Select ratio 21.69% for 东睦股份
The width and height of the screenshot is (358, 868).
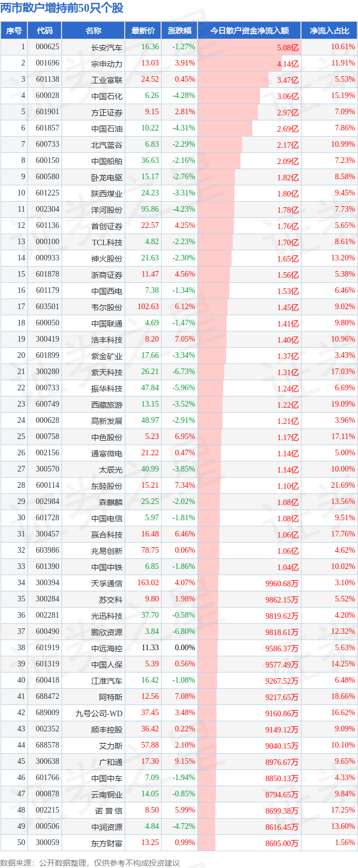[343, 486]
